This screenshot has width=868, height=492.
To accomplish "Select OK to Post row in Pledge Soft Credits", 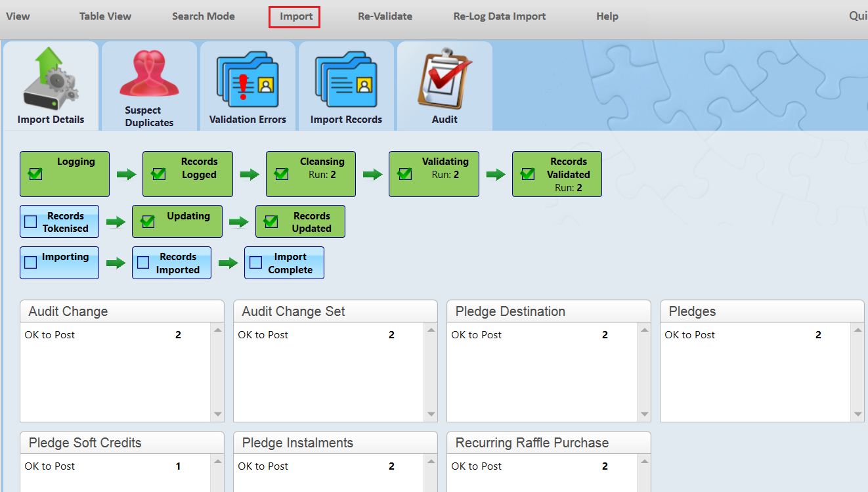I will (x=116, y=466).
